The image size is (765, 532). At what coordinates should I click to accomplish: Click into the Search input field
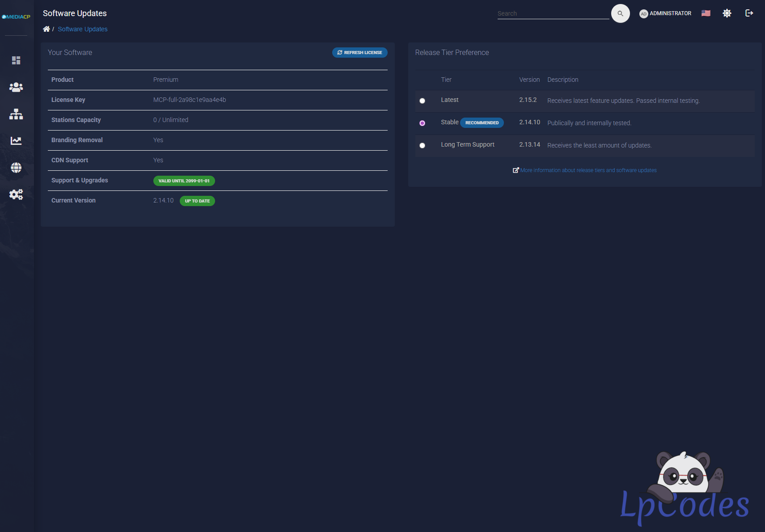[x=553, y=13]
